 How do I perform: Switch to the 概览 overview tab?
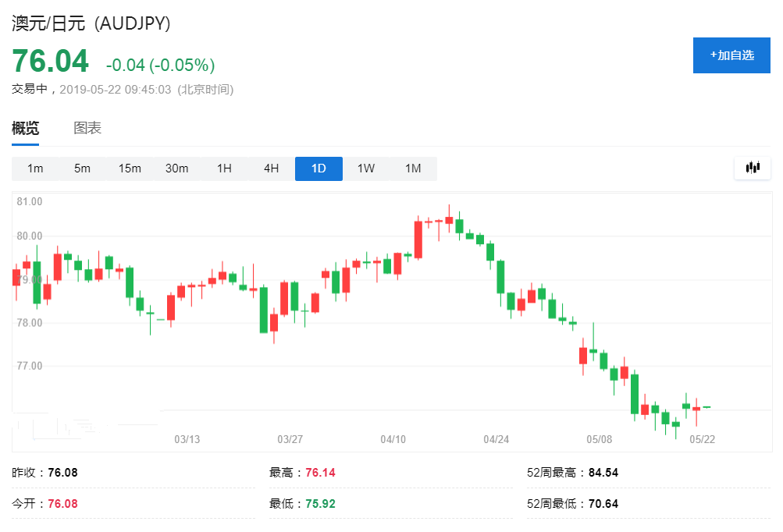(x=25, y=129)
